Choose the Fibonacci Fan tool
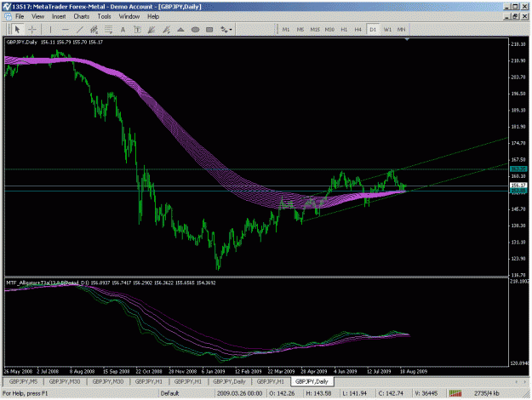Screen dimensions: 532x400 click(152, 30)
